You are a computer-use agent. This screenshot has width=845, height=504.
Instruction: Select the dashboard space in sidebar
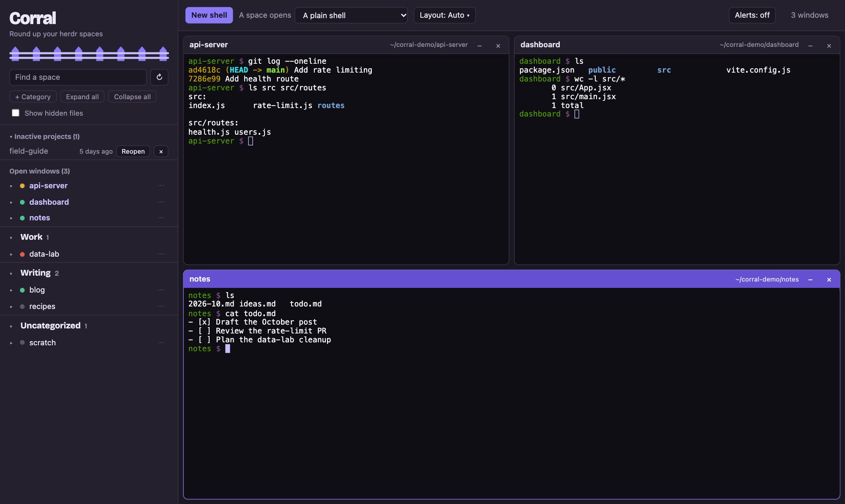49,202
